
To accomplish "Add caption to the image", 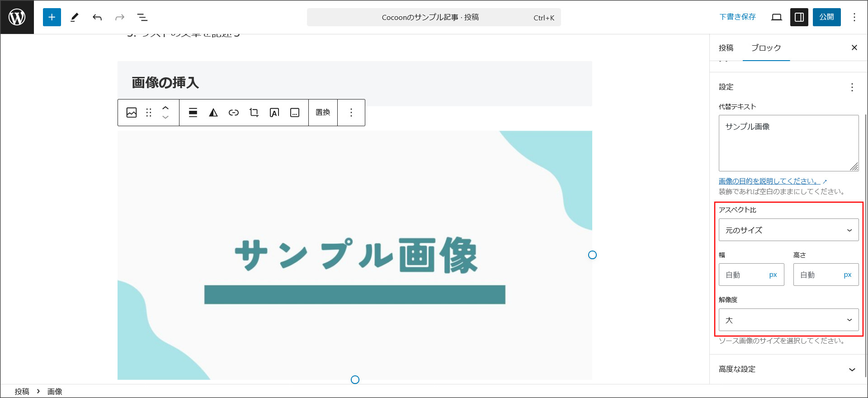I will coord(295,113).
